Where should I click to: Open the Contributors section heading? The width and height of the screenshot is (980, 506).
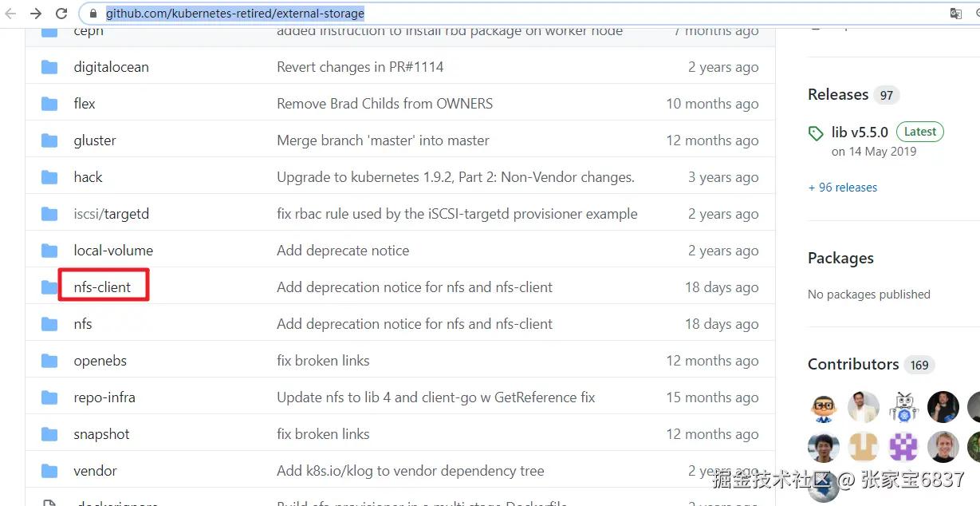(853, 364)
